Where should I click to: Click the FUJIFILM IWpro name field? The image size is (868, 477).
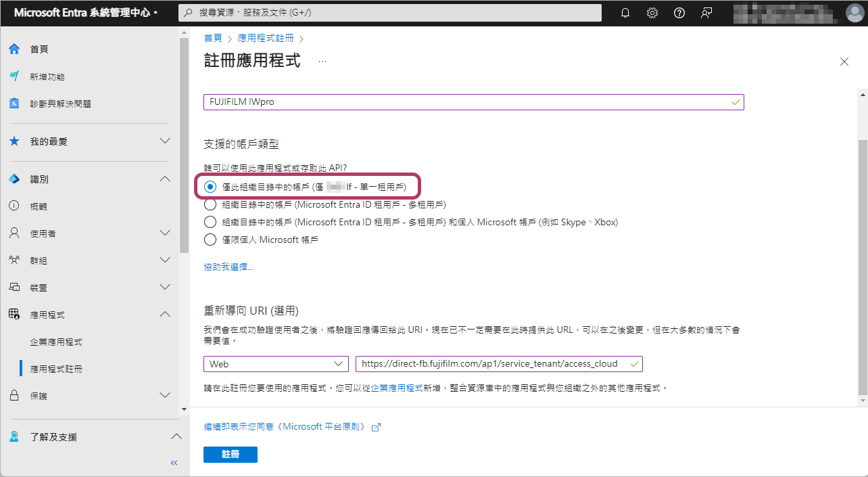473,101
